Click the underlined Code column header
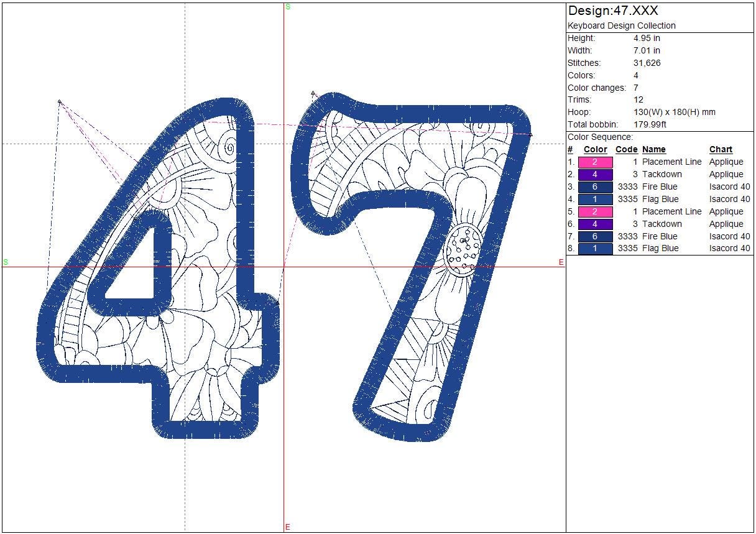This screenshot has height=534, width=756. coord(626,150)
